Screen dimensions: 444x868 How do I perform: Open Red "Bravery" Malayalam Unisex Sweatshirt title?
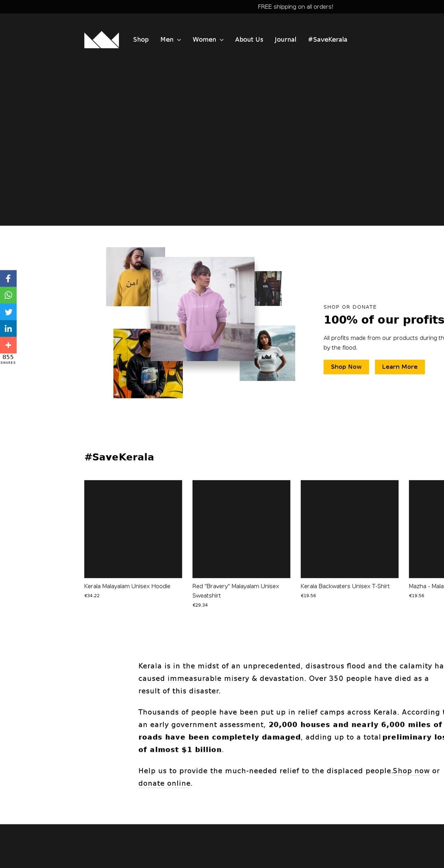[x=236, y=591]
